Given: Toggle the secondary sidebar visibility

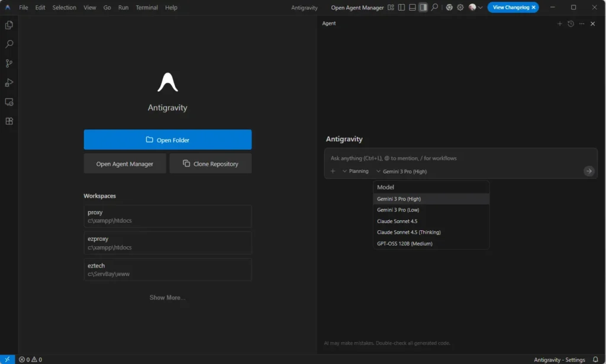Looking at the screenshot, I should (x=423, y=7).
